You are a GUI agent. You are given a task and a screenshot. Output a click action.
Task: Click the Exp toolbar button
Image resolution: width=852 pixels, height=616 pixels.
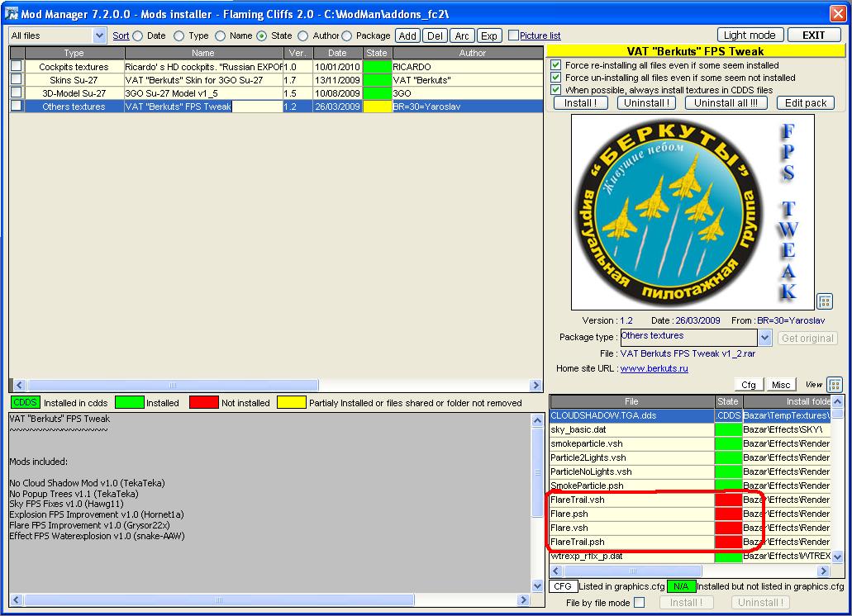click(x=489, y=36)
